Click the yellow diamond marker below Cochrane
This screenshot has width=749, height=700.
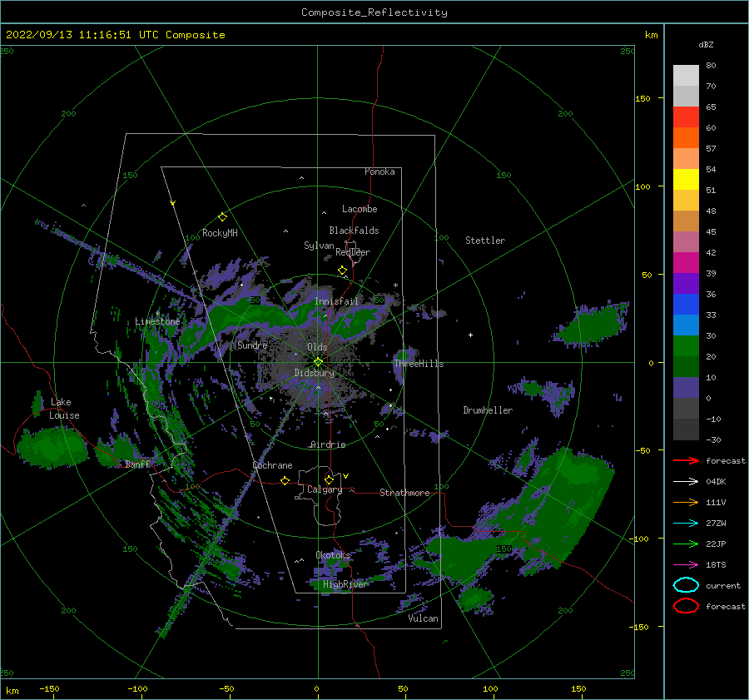tap(285, 480)
